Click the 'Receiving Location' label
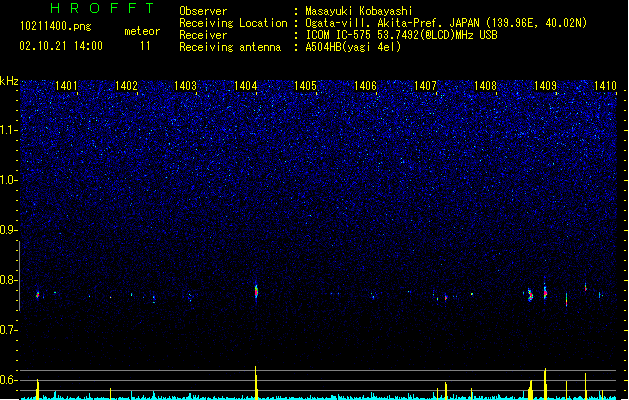This screenshot has width=629, height=400. point(233,23)
